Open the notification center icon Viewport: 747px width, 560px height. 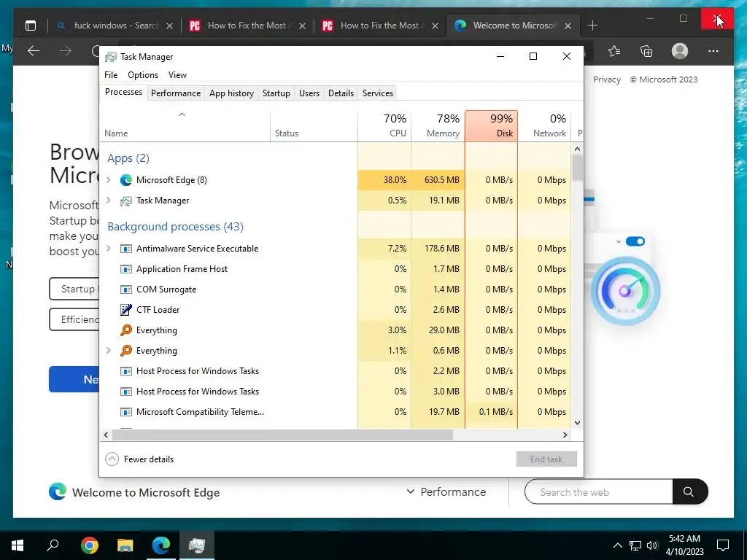click(723, 545)
